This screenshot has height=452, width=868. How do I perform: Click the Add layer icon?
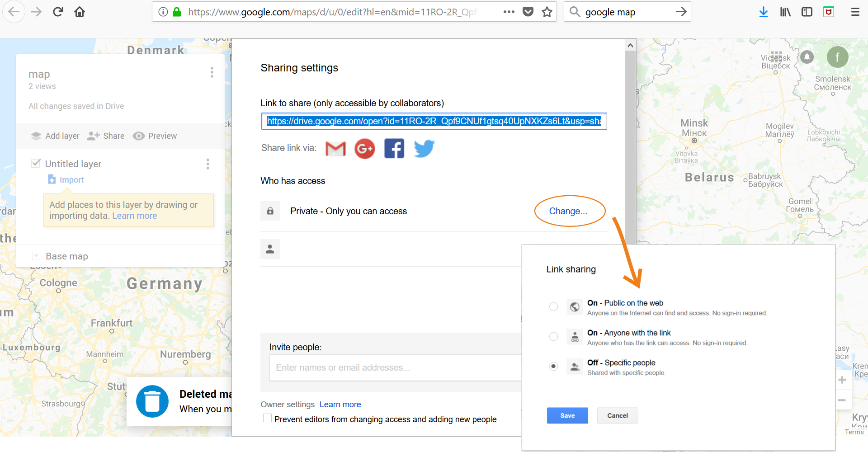[36, 136]
